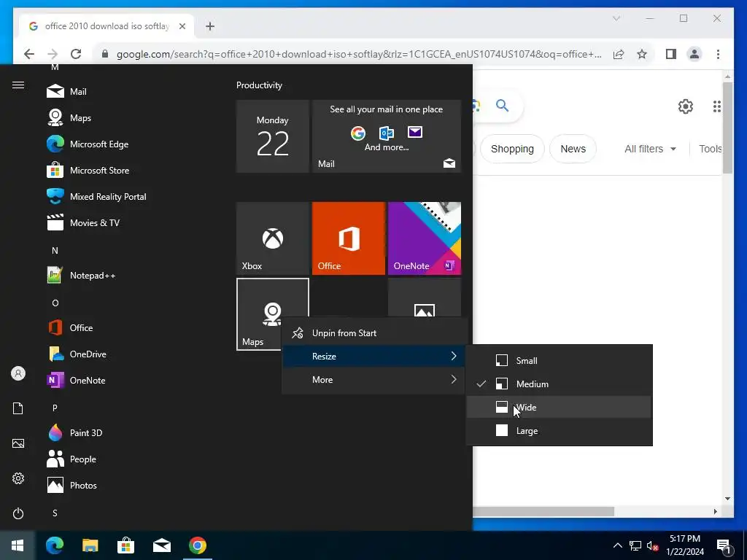Viewport: 747px width, 560px height.
Task: Click the Power button in Start
Action: point(18,513)
